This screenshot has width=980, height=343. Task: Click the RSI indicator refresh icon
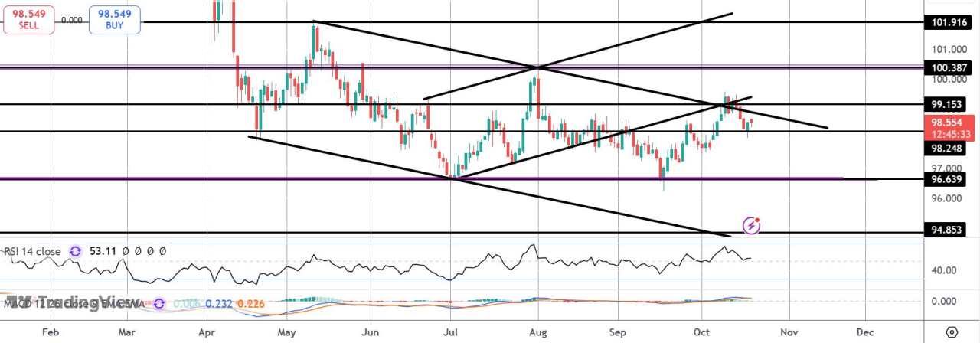pos(75,250)
